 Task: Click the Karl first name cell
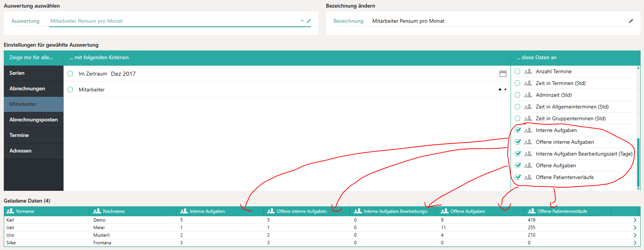tap(10, 220)
